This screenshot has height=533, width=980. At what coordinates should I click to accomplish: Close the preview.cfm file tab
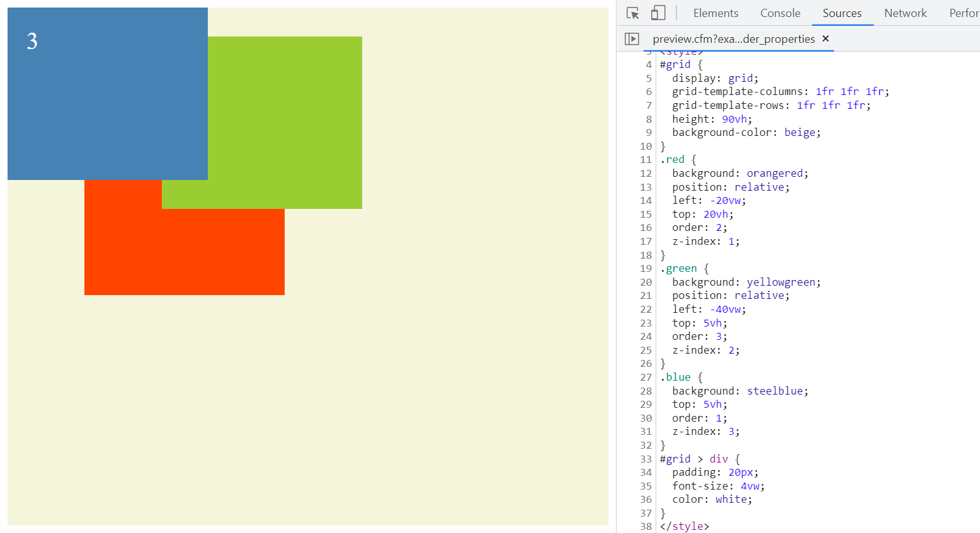(826, 39)
